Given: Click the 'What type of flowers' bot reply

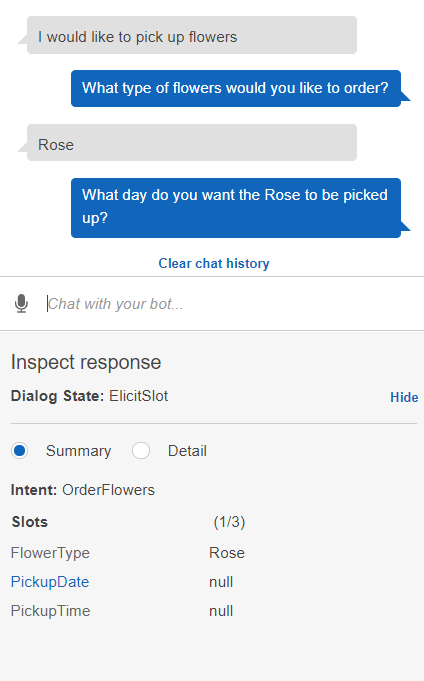Looking at the screenshot, I should point(236,88).
